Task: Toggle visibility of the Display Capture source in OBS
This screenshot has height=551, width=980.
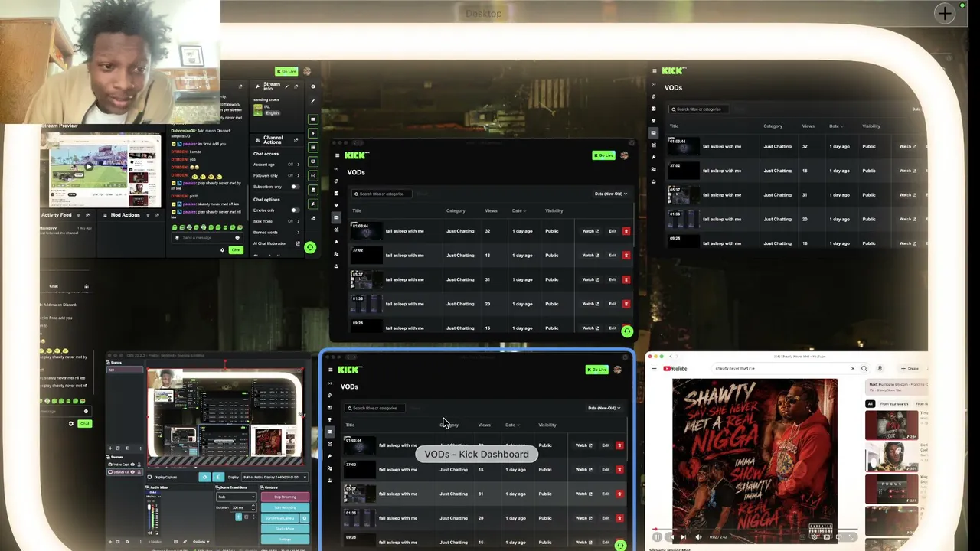Action: [x=132, y=472]
